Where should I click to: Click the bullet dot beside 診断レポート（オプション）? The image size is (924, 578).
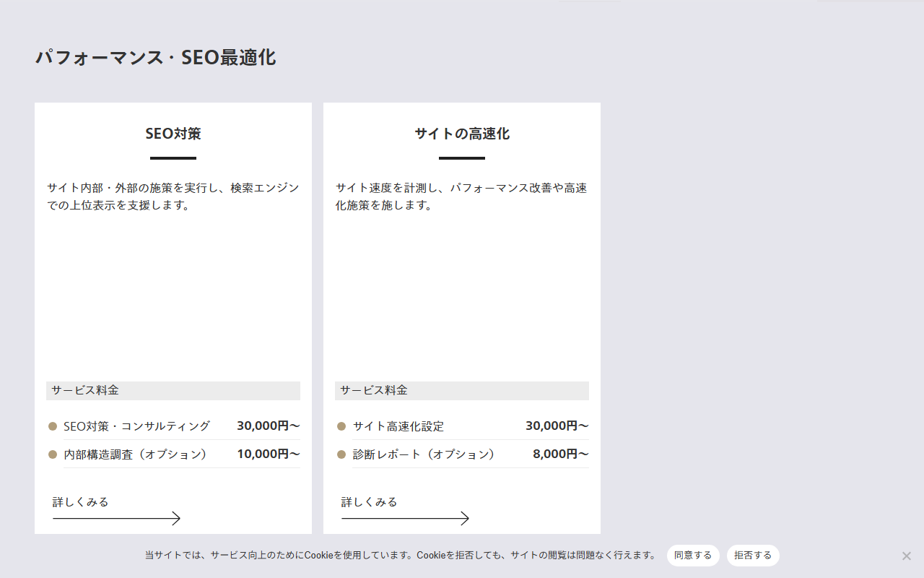341,454
